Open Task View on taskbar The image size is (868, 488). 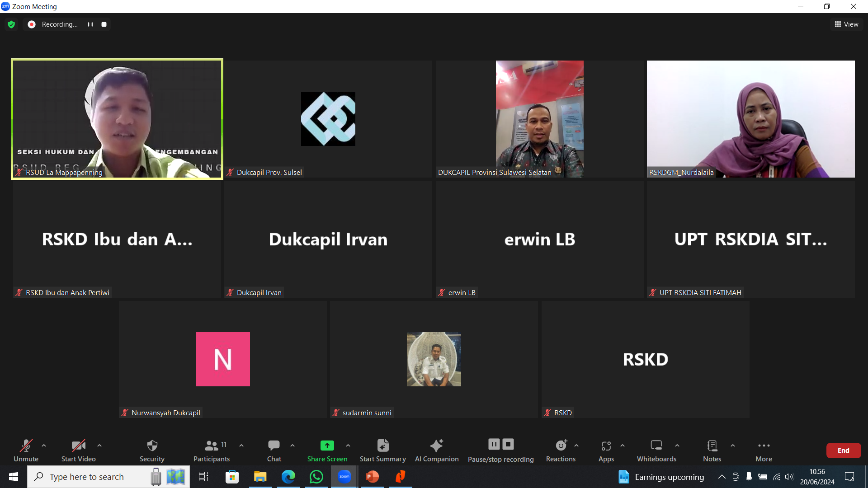[x=203, y=477]
